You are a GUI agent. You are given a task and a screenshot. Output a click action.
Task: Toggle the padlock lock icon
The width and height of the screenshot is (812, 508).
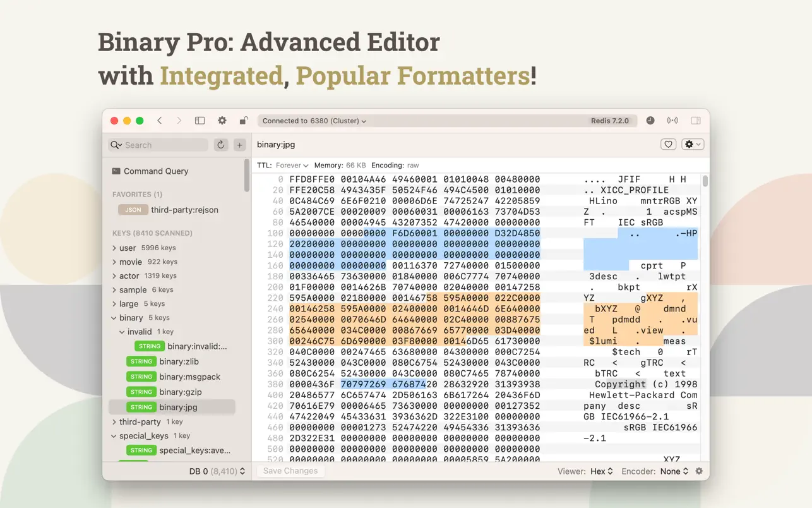244,121
